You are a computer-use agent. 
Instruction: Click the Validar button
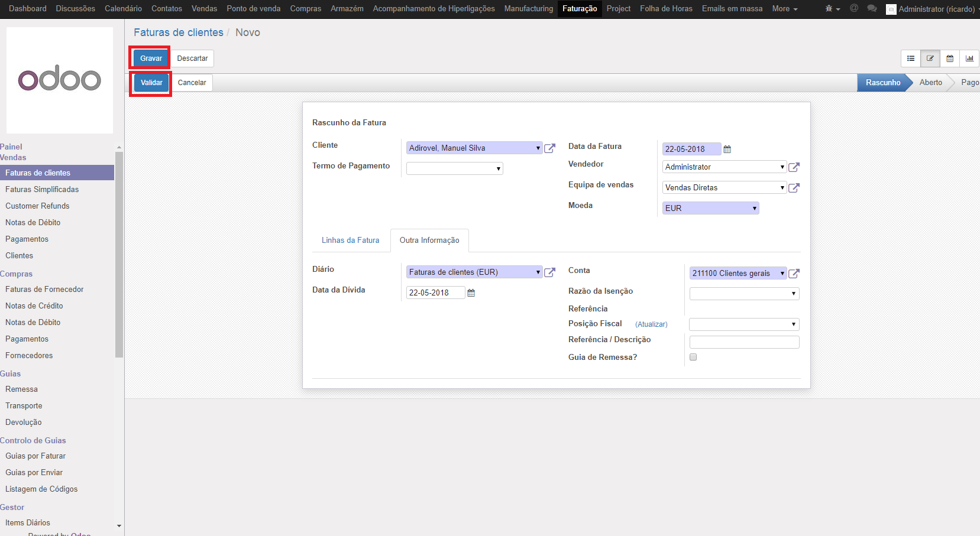point(151,83)
